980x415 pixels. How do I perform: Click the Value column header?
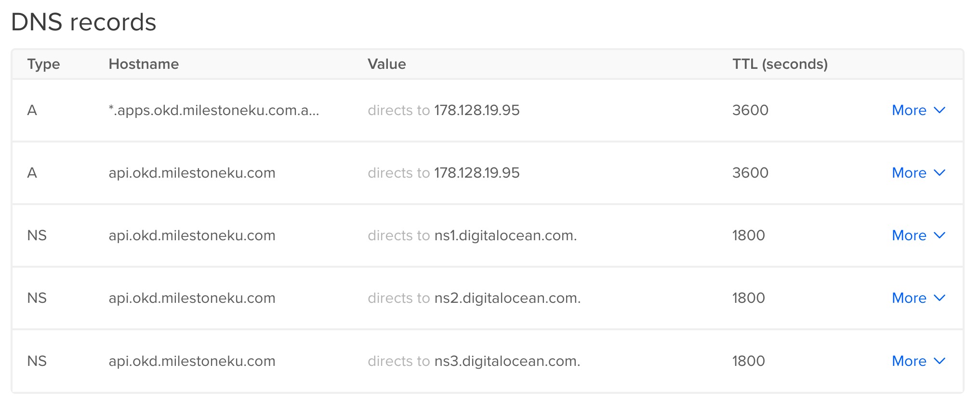[386, 64]
